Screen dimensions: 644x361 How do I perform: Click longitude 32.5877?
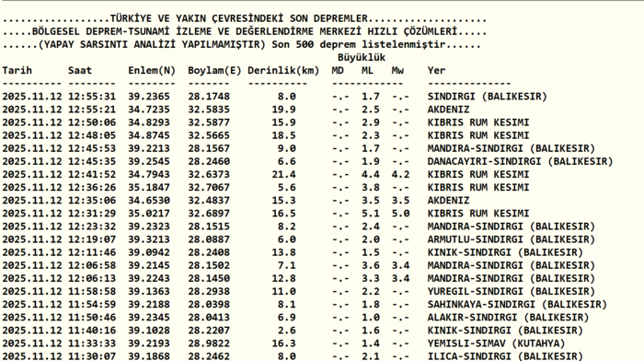209,122
